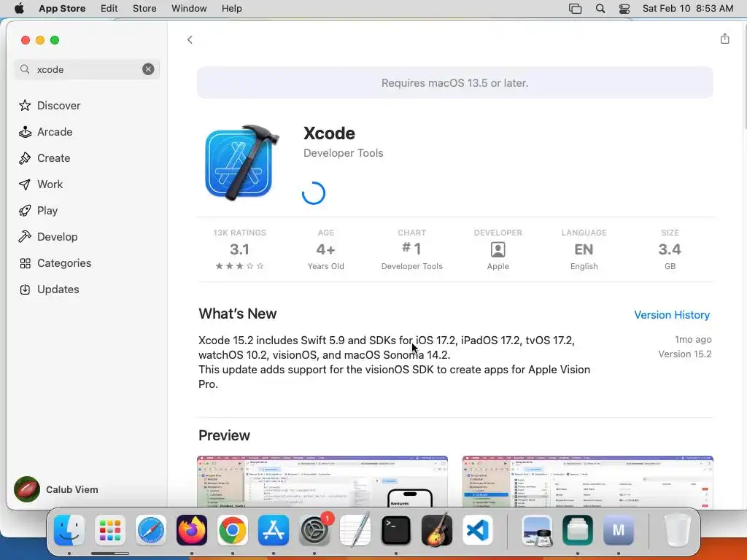Click the Calub Viem avatar picture
This screenshot has height=560, width=747.
27,489
